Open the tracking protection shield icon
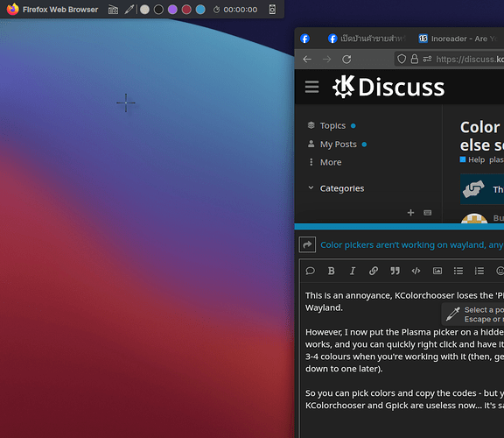This screenshot has height=438, width=504. pos(402,59)
